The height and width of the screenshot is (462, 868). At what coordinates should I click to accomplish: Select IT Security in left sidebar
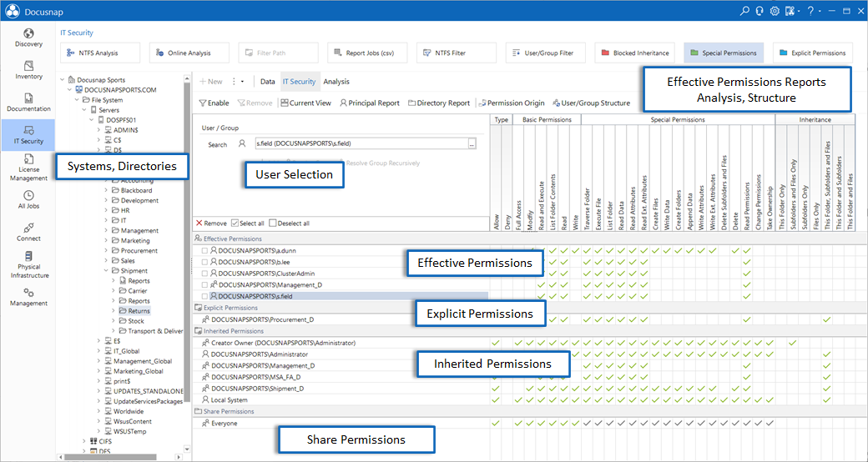[x=28, y=135]
